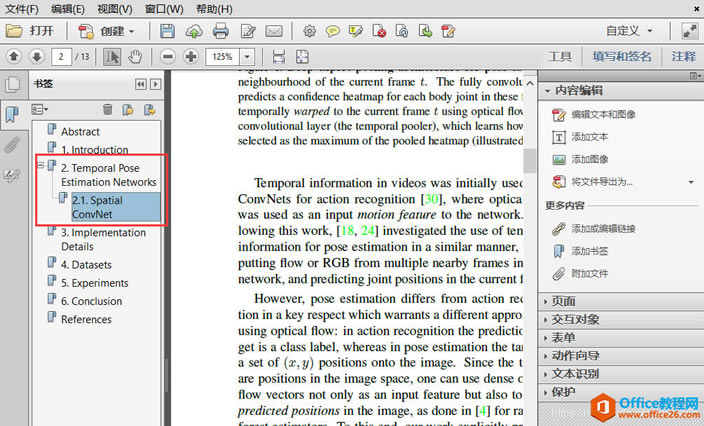Click 添加文本 add text option

tap(590, 137)
